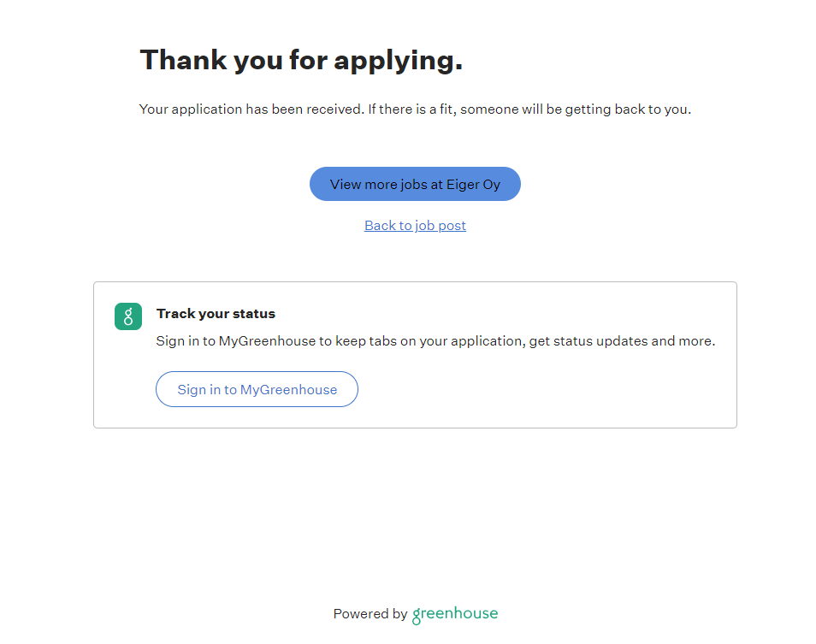Click the Thank you for applying heading
The height and width of the screenshot is (644, 816).
tap(301, 60)
